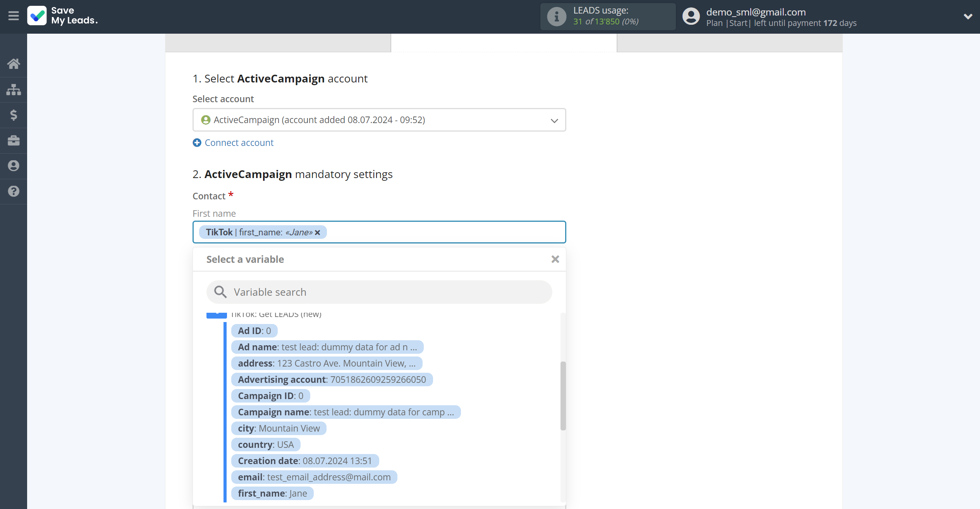The height and width of the screenshot is (509, 980).
Task: Select the Campaign name variable
Action: [346, 412]
